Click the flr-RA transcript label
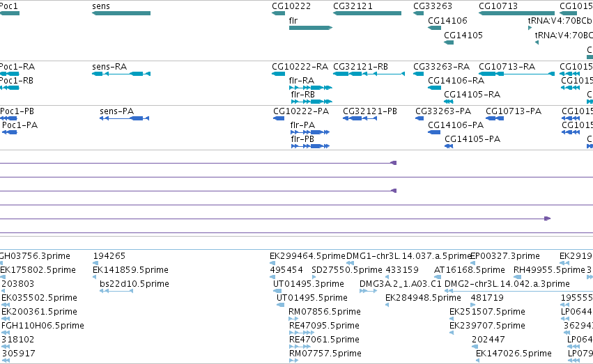This screenshot has height=364, width=593. pyautogui.click(x=302, y=81)
